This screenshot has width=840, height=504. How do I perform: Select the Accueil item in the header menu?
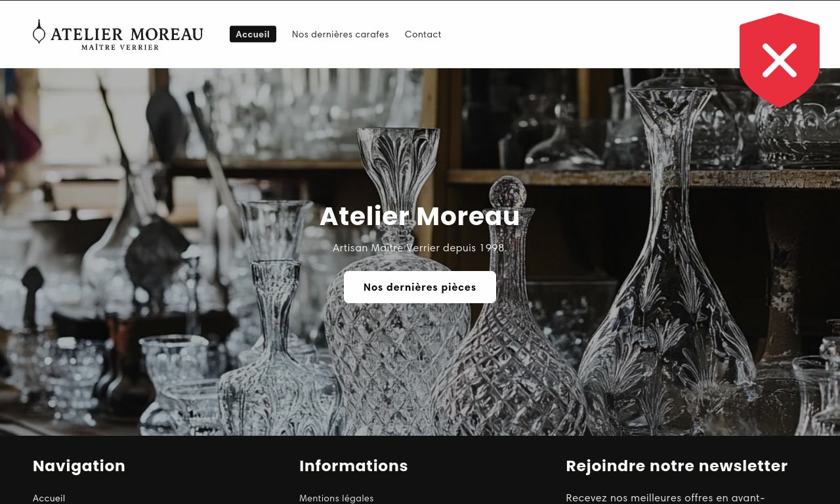(x=253, y=34)
